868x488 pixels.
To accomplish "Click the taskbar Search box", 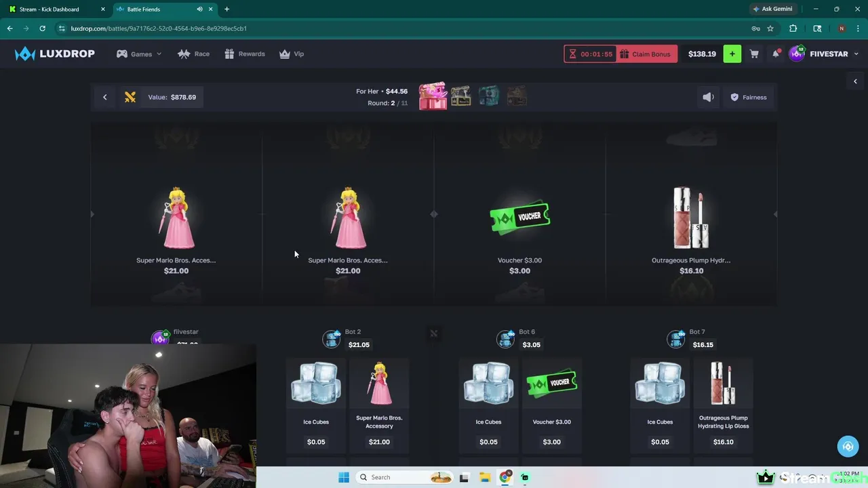I will [404, 477].
